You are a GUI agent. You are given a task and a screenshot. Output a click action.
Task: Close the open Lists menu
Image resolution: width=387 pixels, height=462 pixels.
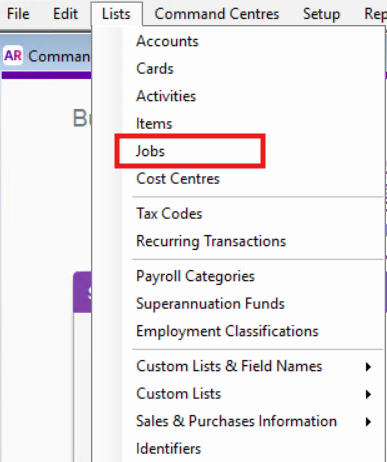(116, 14)
